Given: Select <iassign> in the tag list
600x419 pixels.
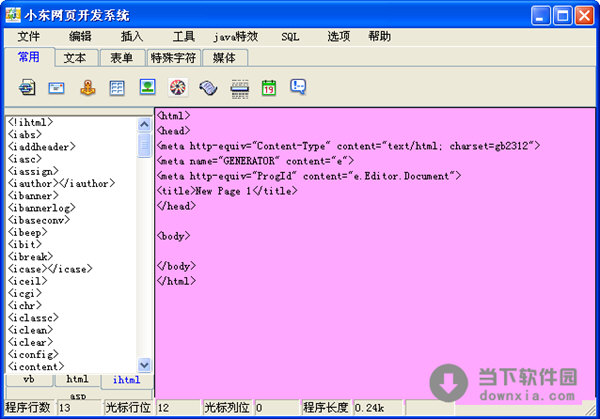Looking at the screenshot, I should 33,171.
